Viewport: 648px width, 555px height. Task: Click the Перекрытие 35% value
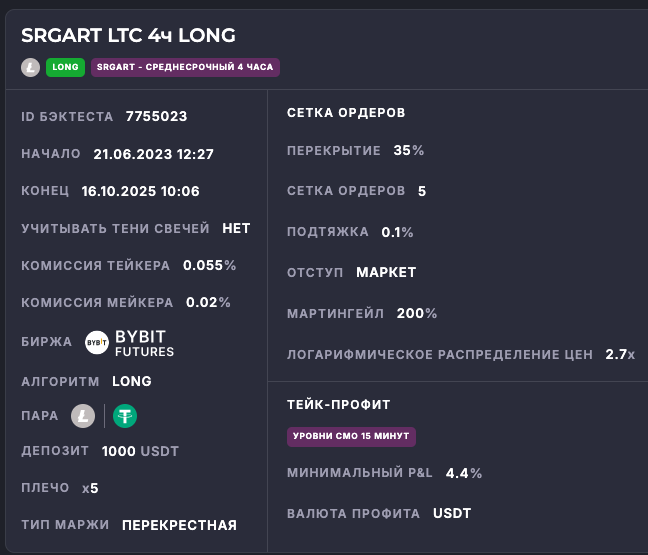(409, 150)
